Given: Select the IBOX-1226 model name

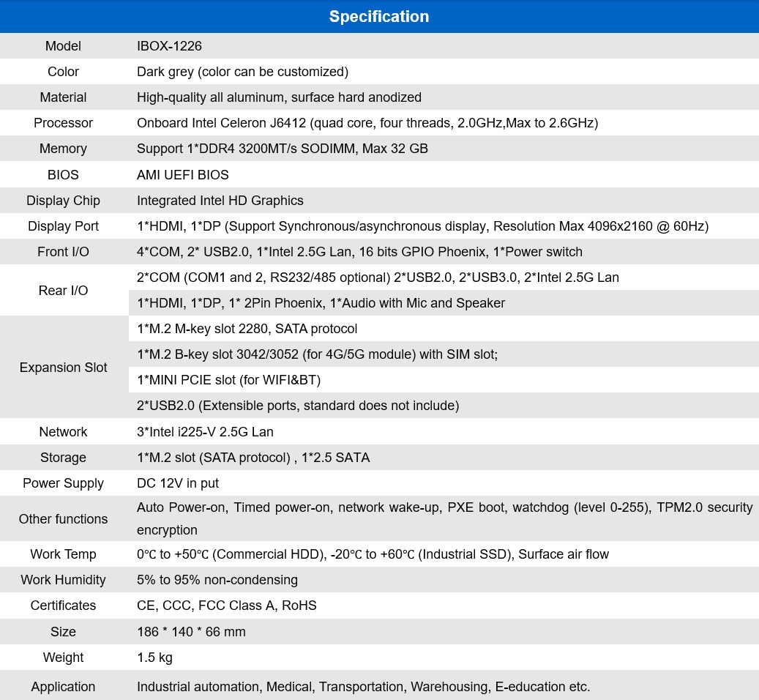Looking at the screenshot, I should click(x=169, y=46).
